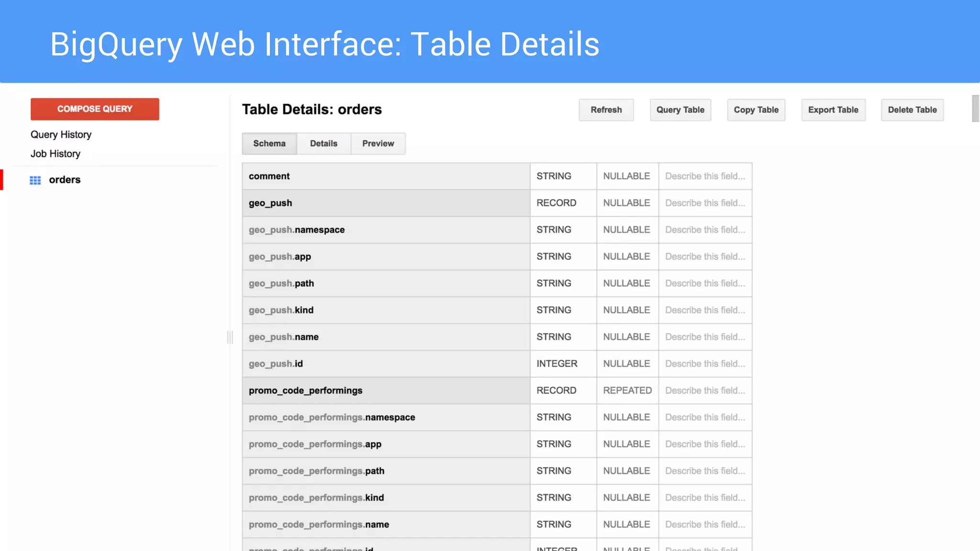980x551 pixels.
Task: Click the promo_code_performings.kind field name
Action: (x=316, y=497)
